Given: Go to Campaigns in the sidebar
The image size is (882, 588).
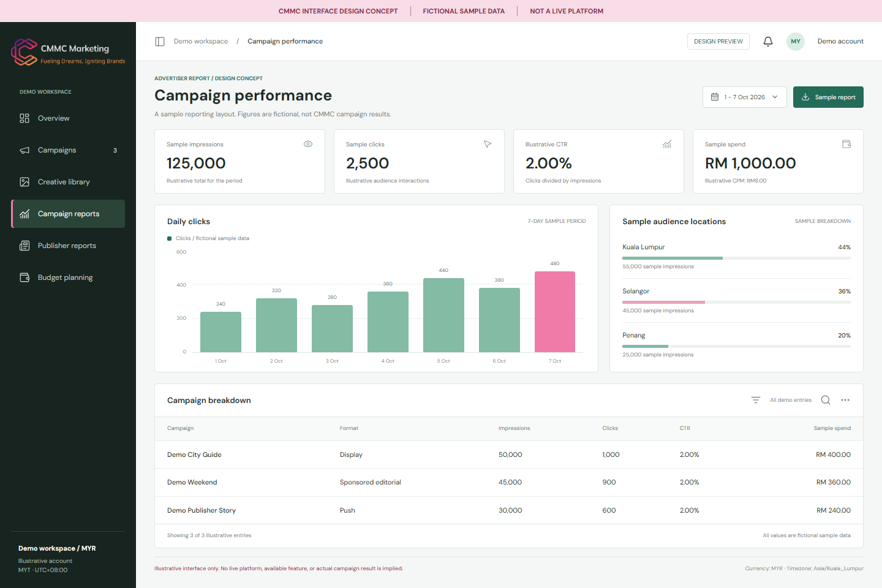Looking at the screenshot, I should tap(68, 150).
